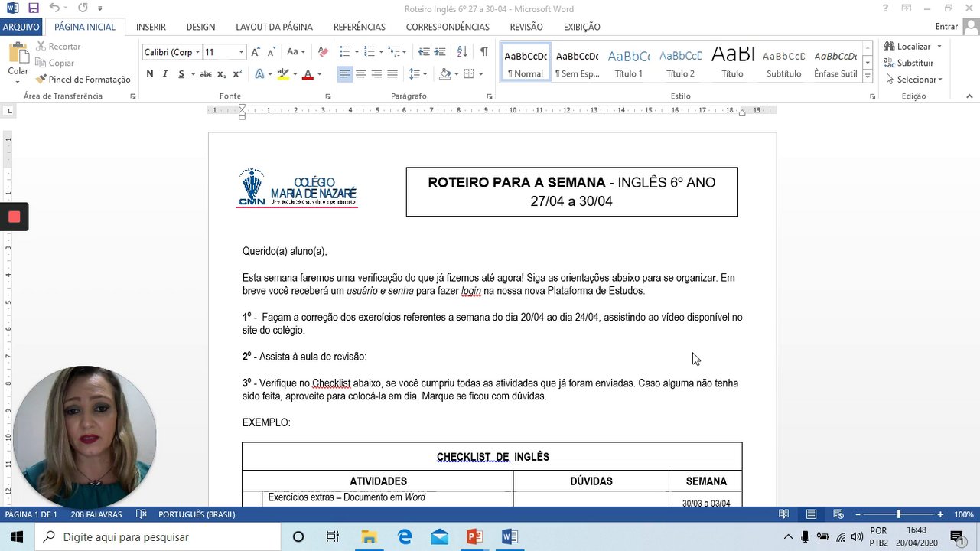Toggle underline (S) formatting

click(181, 74)
